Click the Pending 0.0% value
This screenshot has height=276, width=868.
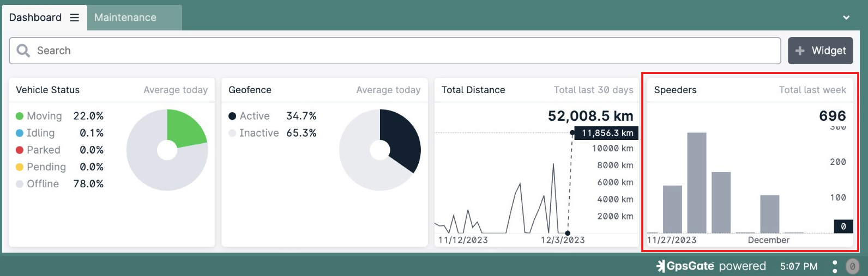pyautogui.click(x=92, y=167)
